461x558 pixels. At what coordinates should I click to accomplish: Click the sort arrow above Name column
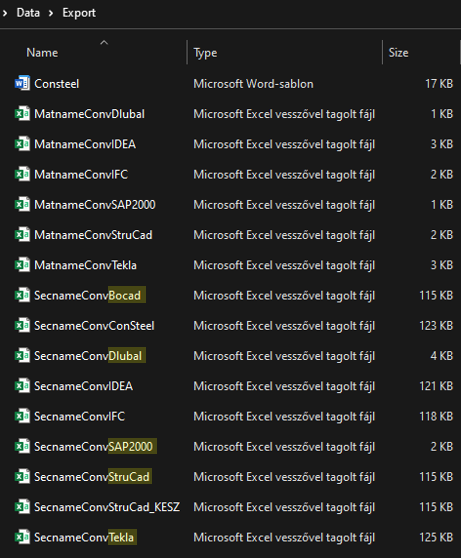pos(104,43)
